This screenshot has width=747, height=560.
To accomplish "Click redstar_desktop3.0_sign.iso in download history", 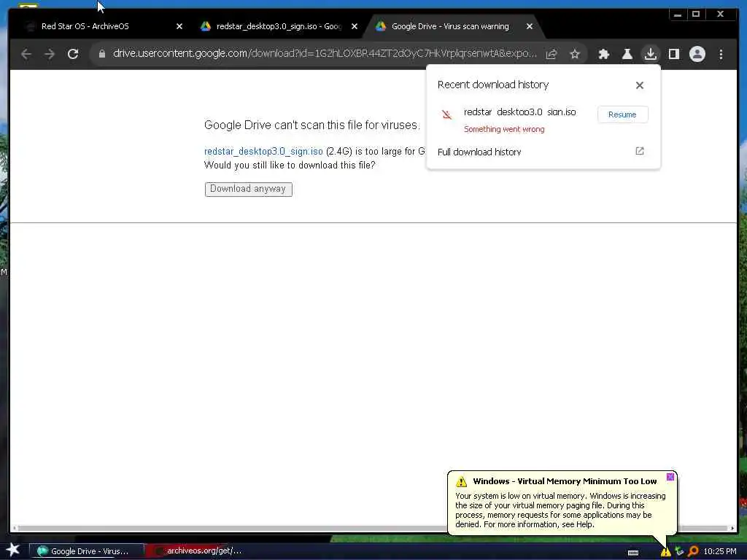I will click(x=519, y=112).
